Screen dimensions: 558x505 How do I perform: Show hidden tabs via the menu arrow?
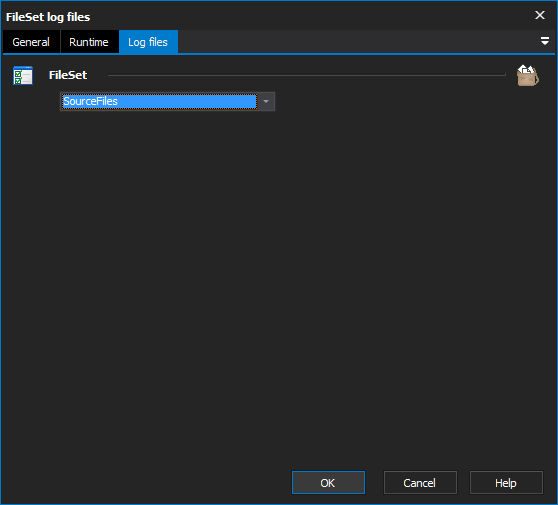tap(544, 41)
